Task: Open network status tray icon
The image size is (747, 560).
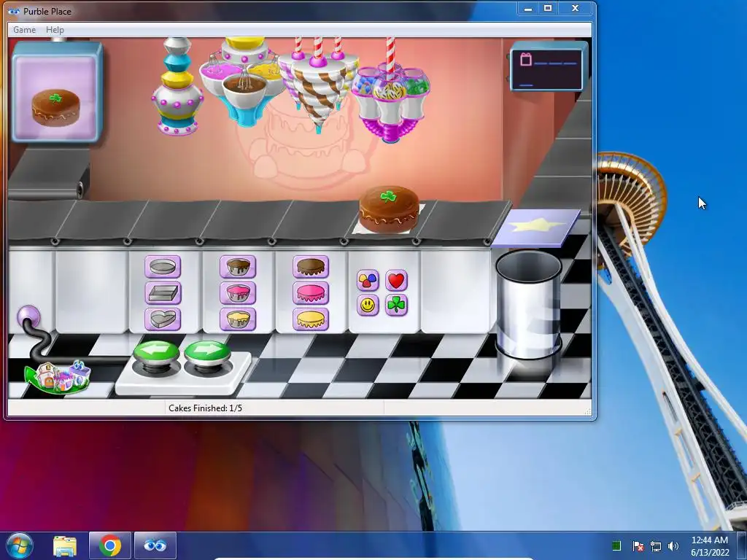Action: coord(656,546)
